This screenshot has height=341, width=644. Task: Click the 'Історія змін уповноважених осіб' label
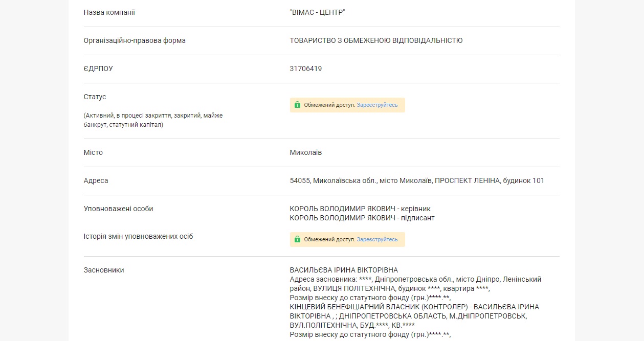pyautogui.click(x=138, y=236)
